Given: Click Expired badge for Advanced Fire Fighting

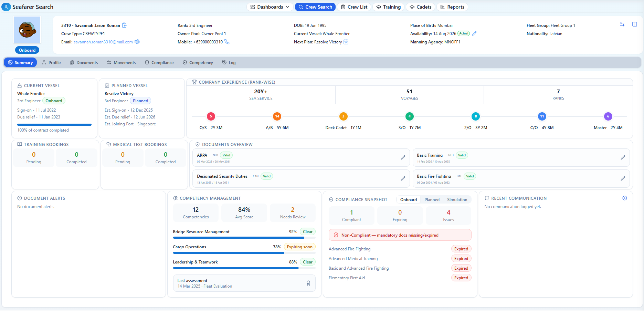Looking at the screenshot, I should (x=461, y=249).
